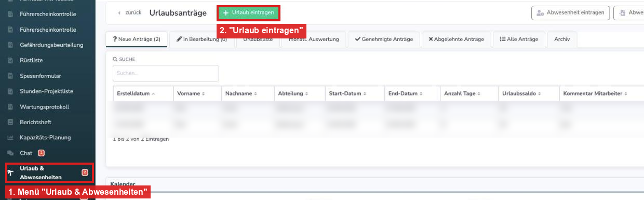Open the monatl. Auswertung tab
Viewport: 644px width, 200px height.
point(313,39)
